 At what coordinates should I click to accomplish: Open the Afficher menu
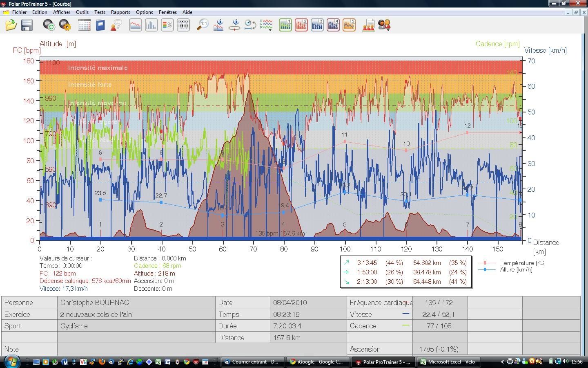coord(62,12)
